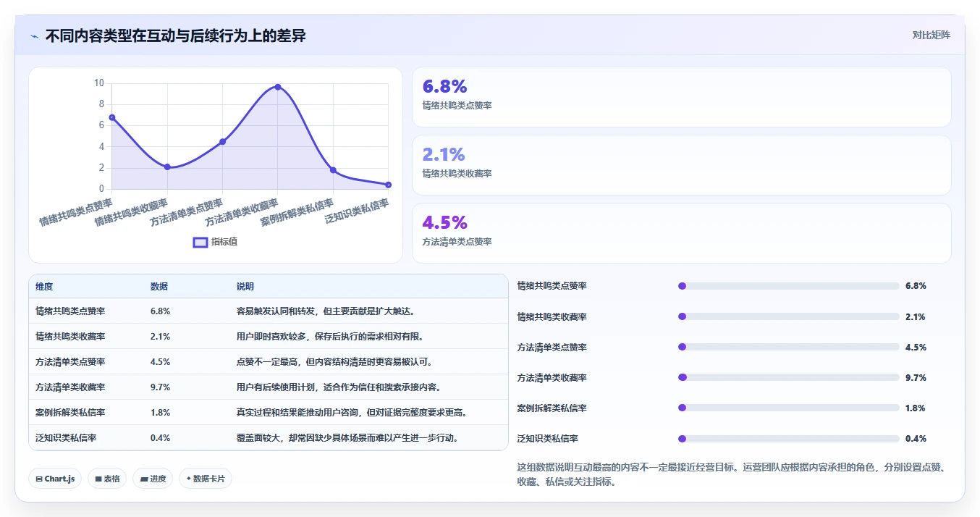
Task: Click the 9.7% value in the table
Action: point(160,387)
